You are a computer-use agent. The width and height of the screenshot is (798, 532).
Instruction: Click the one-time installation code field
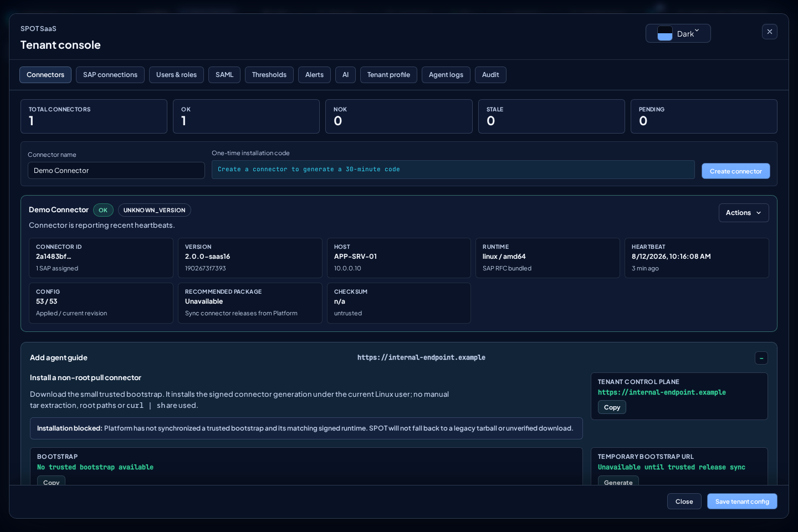click(453, 170)
